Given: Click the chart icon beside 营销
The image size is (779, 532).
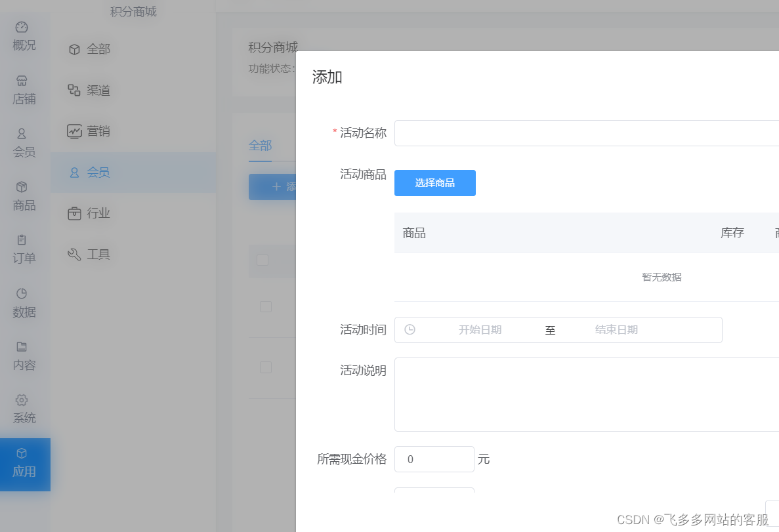Looking at the screenshot, I should pyautogui.click(x=74, y=131).
